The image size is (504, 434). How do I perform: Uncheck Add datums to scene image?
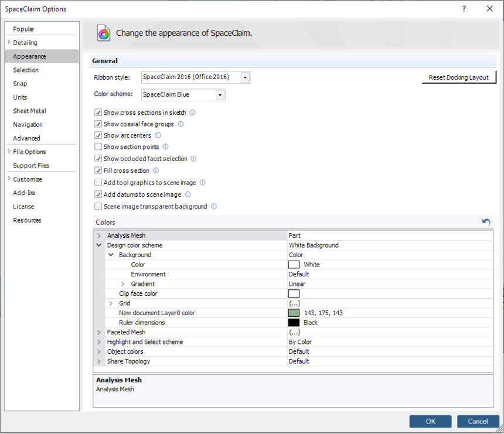(x=98, y=194)
